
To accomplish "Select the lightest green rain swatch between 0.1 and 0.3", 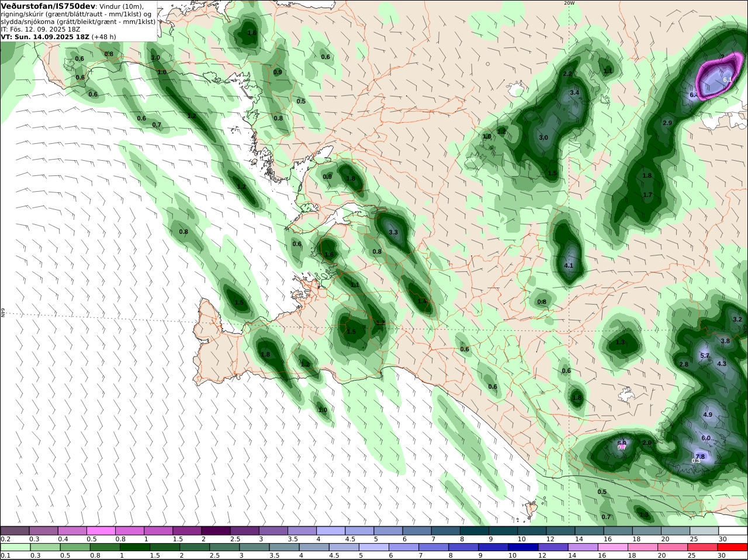I will (15, 547).
